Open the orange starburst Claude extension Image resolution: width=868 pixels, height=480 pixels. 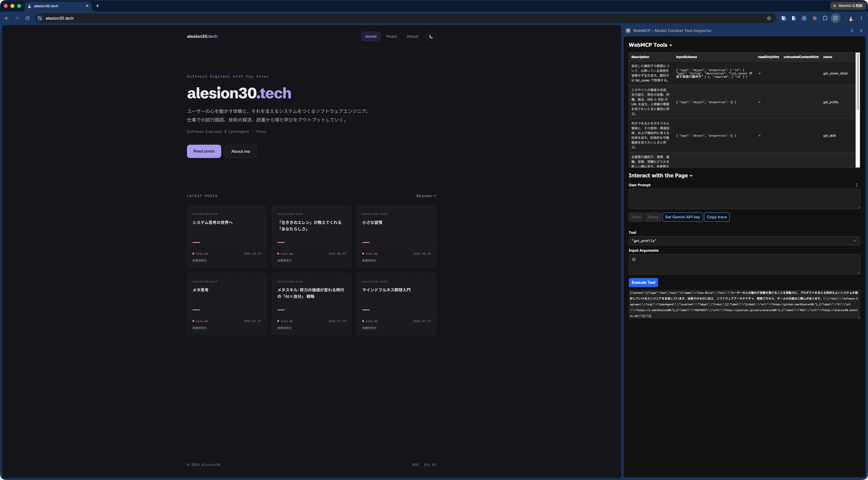pos(815,18)
